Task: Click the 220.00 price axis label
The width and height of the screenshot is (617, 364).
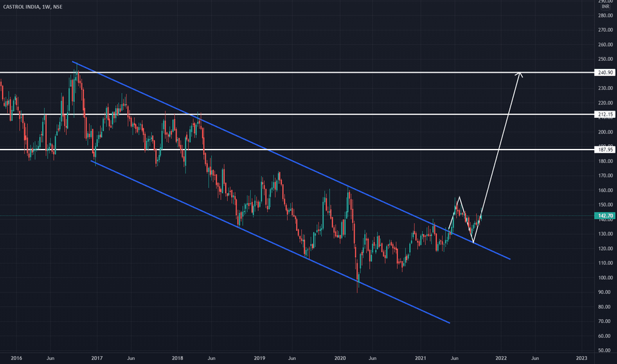Action: tap(605, 103)
